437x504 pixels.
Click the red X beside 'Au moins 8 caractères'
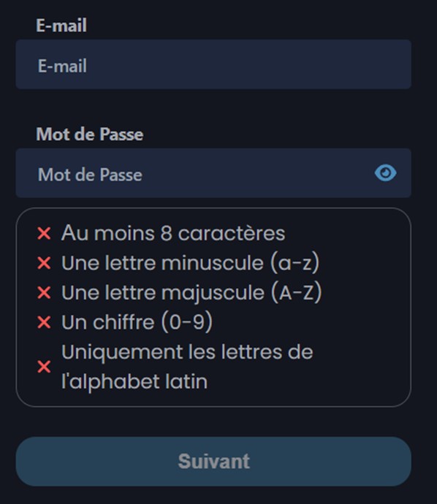(44, 233)
